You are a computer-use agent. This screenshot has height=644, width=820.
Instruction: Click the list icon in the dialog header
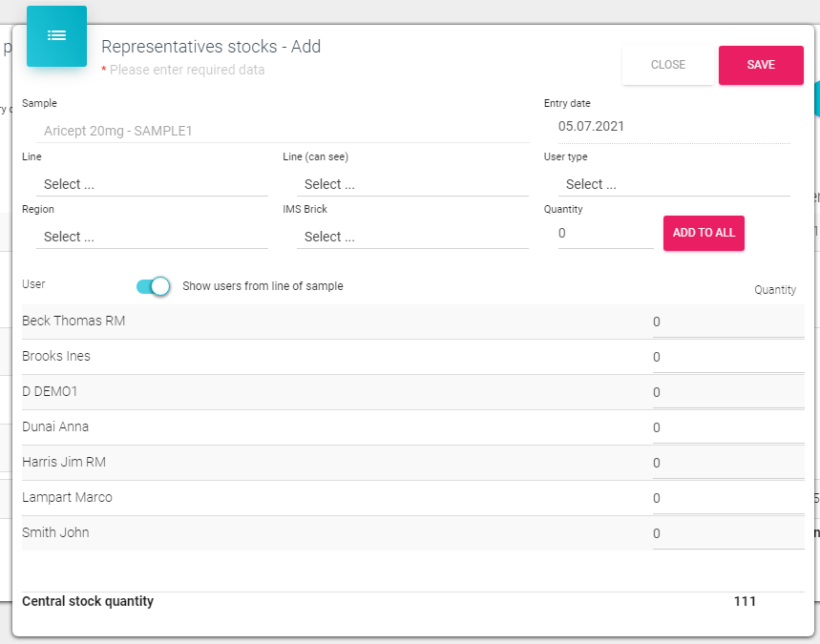pos(56,36)
